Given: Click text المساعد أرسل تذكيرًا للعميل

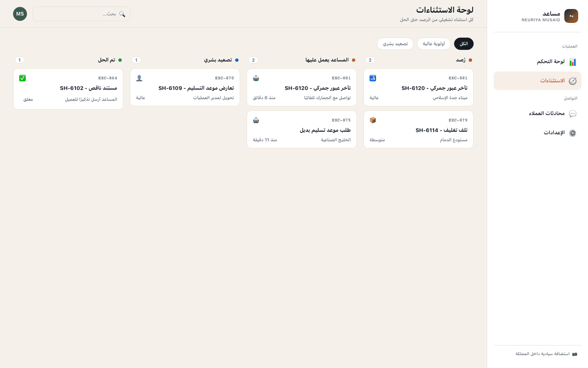Looking at the screenshot, I should click(91, 99).
